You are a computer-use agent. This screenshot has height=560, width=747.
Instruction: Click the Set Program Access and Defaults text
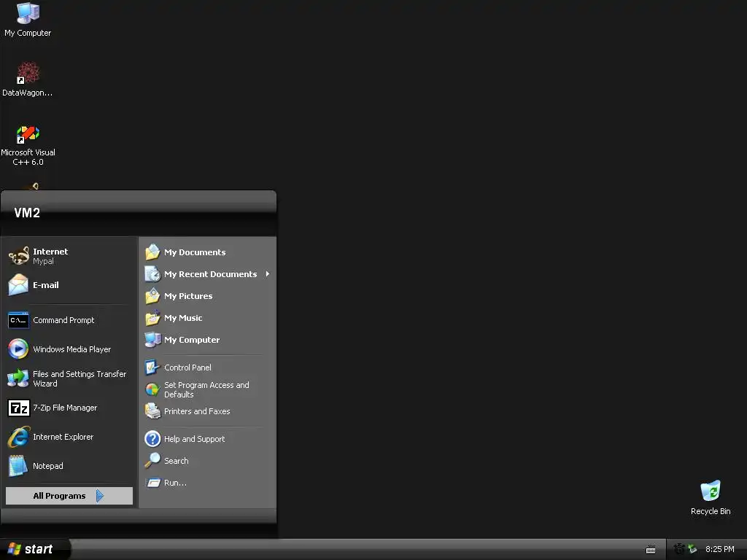206,389
